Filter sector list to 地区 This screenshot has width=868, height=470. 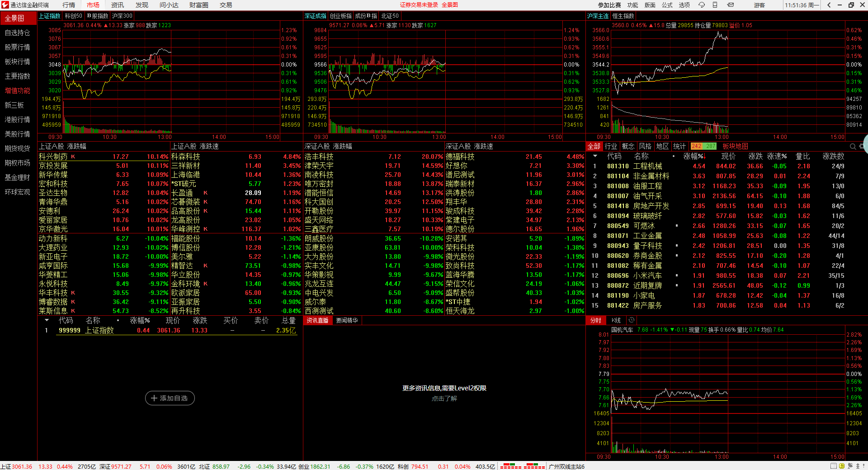pyautogui.click(x=662, y=146)
